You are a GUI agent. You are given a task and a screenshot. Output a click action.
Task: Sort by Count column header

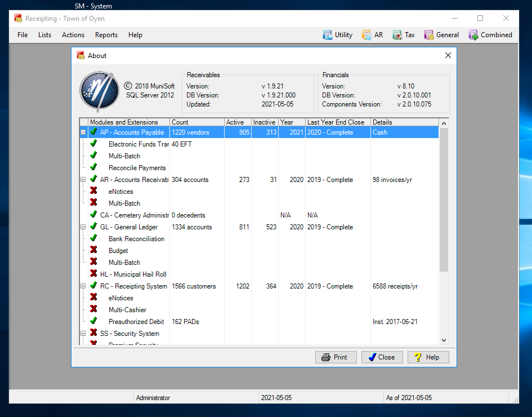[197, 122]
